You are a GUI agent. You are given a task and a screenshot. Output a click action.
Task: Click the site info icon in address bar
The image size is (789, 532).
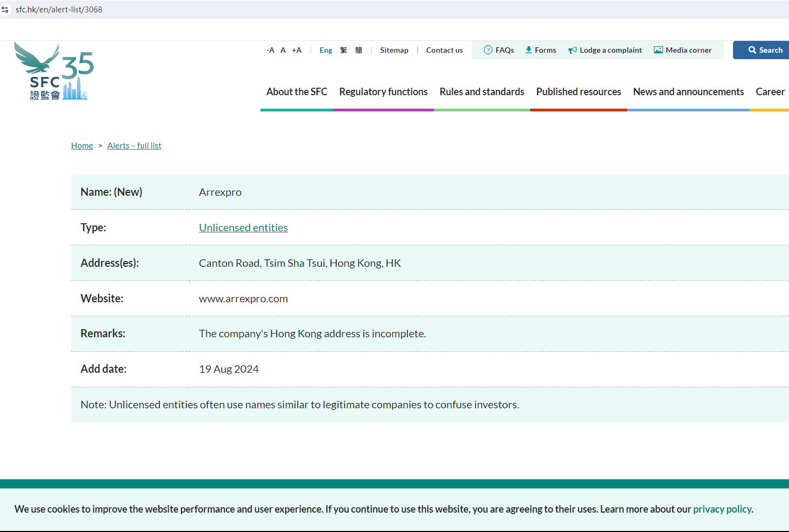tap(5, 10)
